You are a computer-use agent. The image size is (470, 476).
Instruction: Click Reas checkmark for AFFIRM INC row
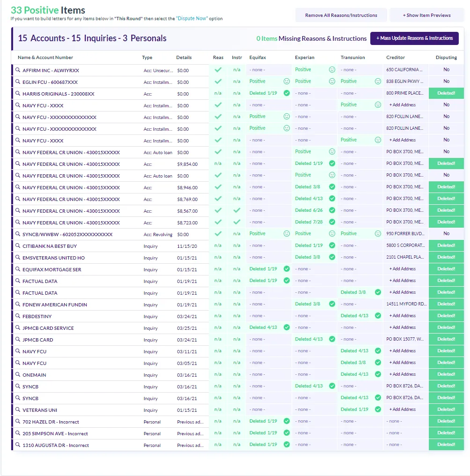click(218, 69)
